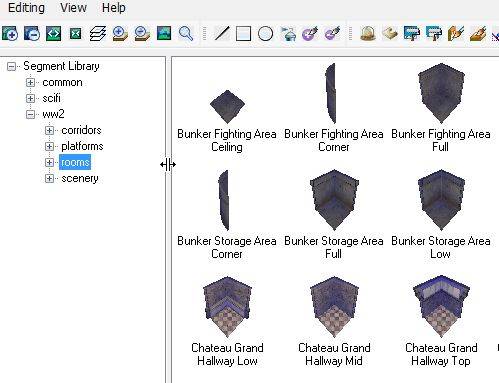Click the blue icon with a minus sign
Screen dimensions: 499x383
pos(32,33)
